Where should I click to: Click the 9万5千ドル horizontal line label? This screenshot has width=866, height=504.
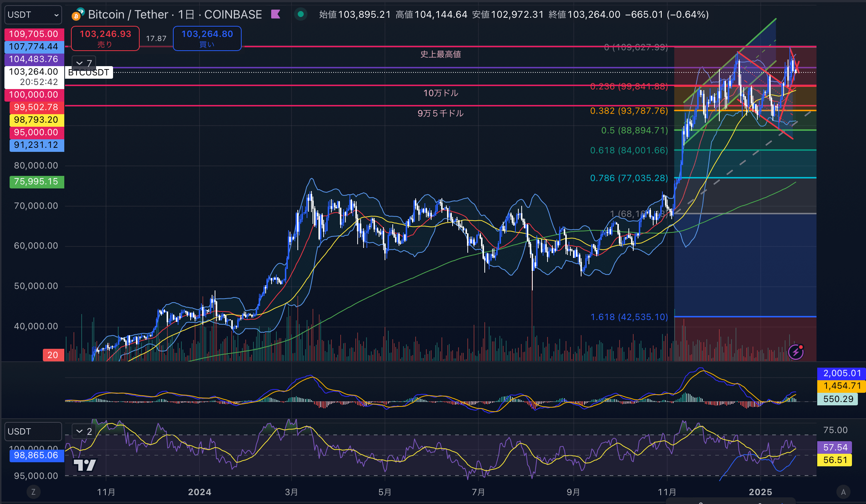440,113
